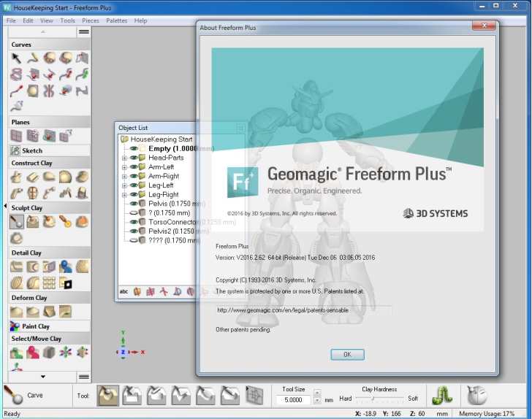Choose the grid emboss tool in Detail Clay

(49, 283)
